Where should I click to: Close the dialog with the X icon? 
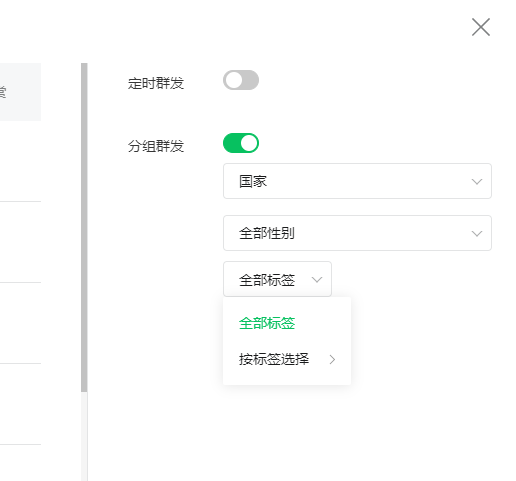coord(481,27)
